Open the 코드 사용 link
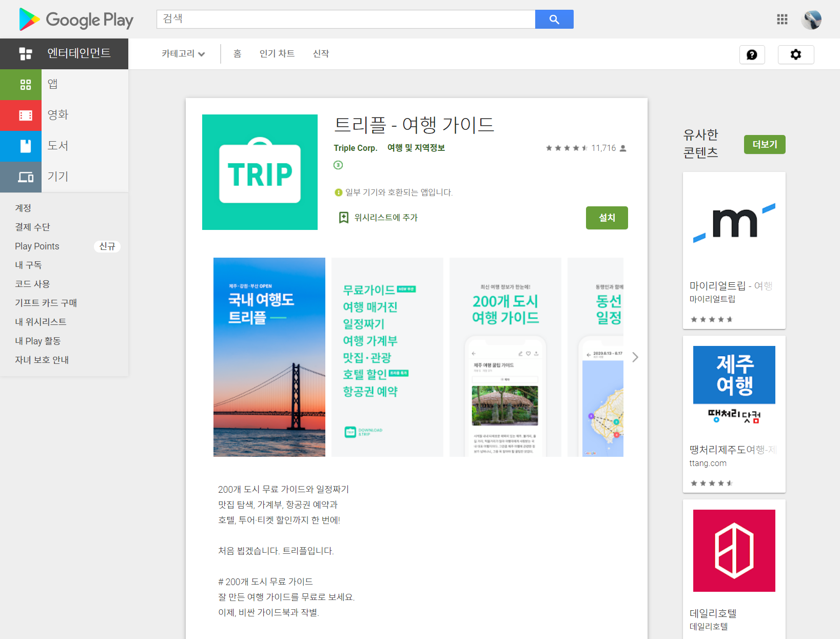This screenshot has width=840, height=639. 32,284
